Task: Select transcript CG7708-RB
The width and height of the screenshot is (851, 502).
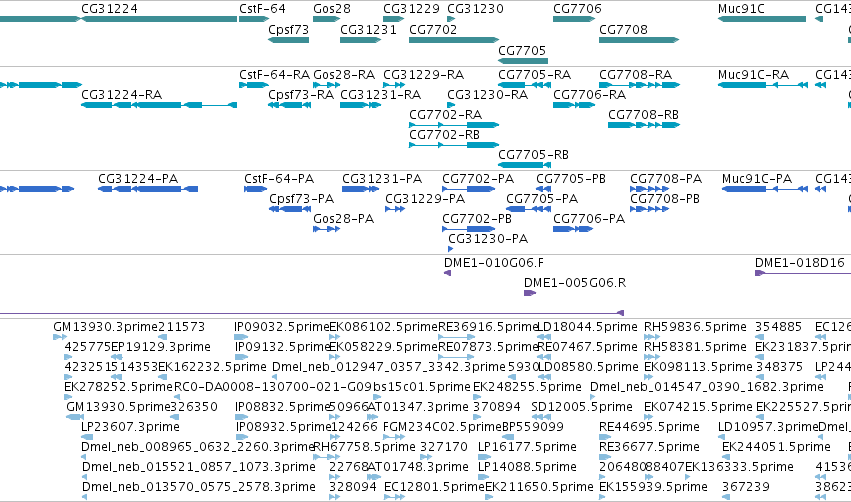Action: pyautogui.click(x=644, y=125)
